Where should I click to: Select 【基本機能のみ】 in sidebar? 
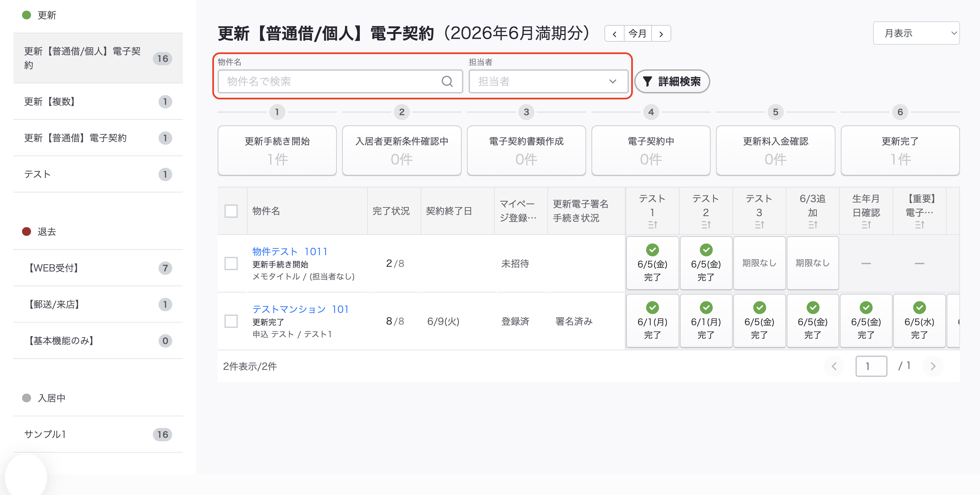click(98, 341)
